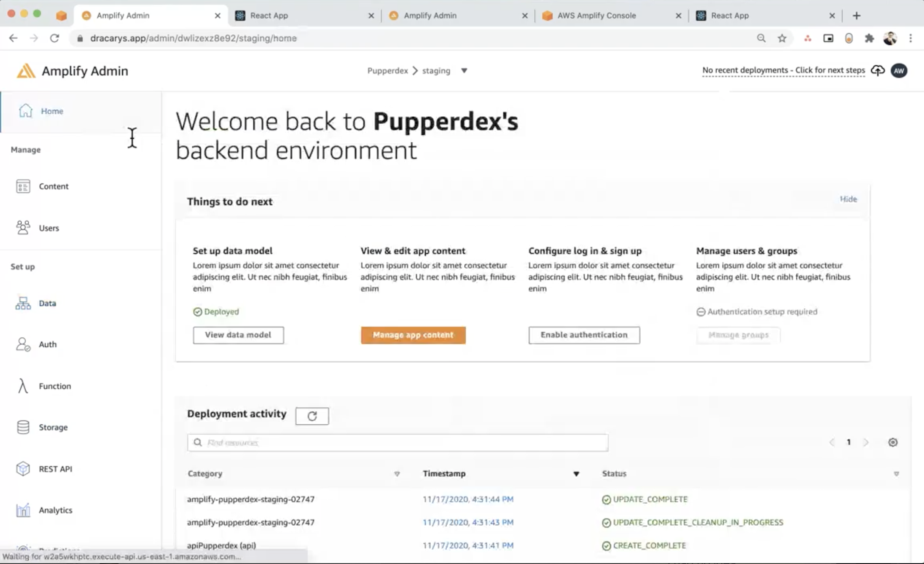Click the cloud upload deployment icon
Image resolution: width=924 pixels, height=564 pixels.
pos(878,70)
